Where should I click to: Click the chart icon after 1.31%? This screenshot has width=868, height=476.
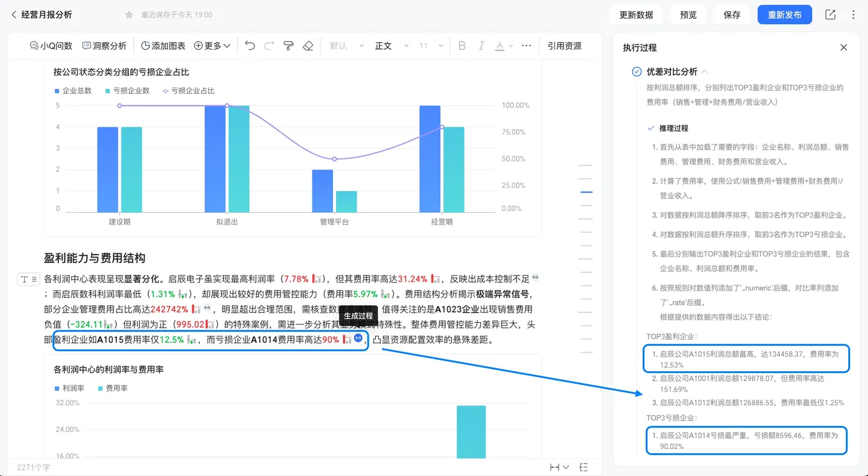(183, 294)
